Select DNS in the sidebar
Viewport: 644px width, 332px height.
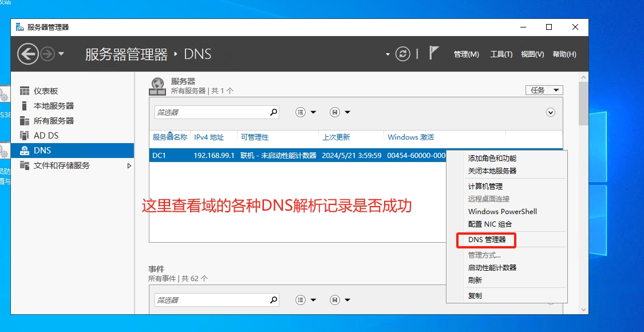click(x=72, y=151)
